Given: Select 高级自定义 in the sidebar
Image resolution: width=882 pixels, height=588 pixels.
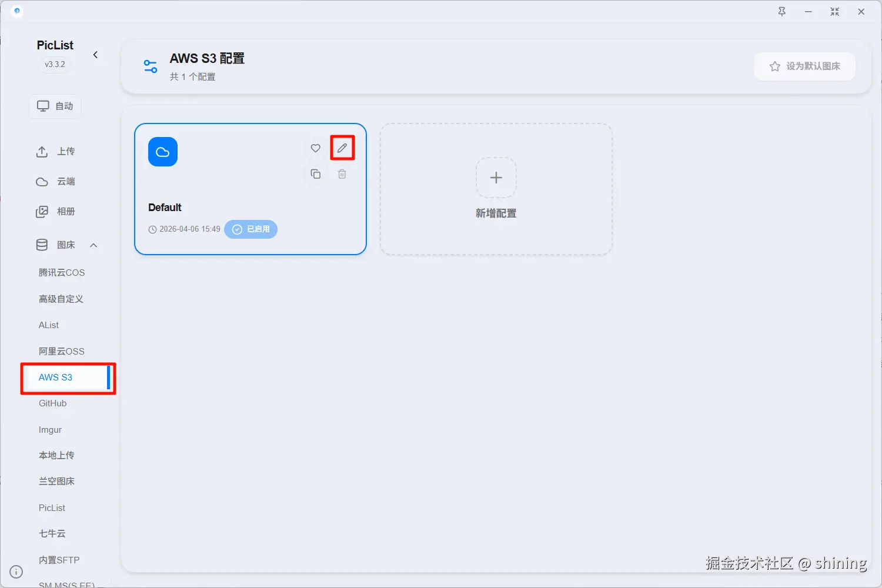Looking at the screenshot, I should pos(61,299).
